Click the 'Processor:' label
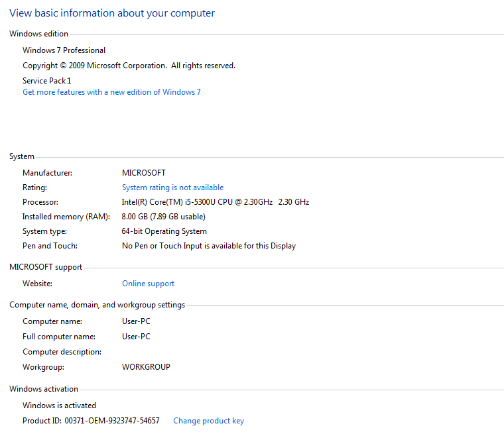Viewport: 504px width, 438px height. click(40, 202)
